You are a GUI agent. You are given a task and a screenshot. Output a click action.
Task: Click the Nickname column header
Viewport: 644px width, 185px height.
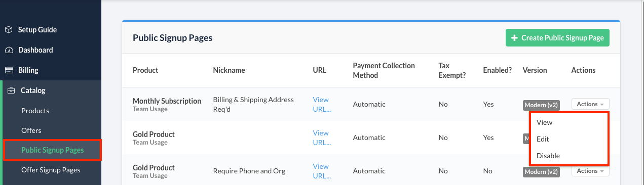tap(229, 70)
